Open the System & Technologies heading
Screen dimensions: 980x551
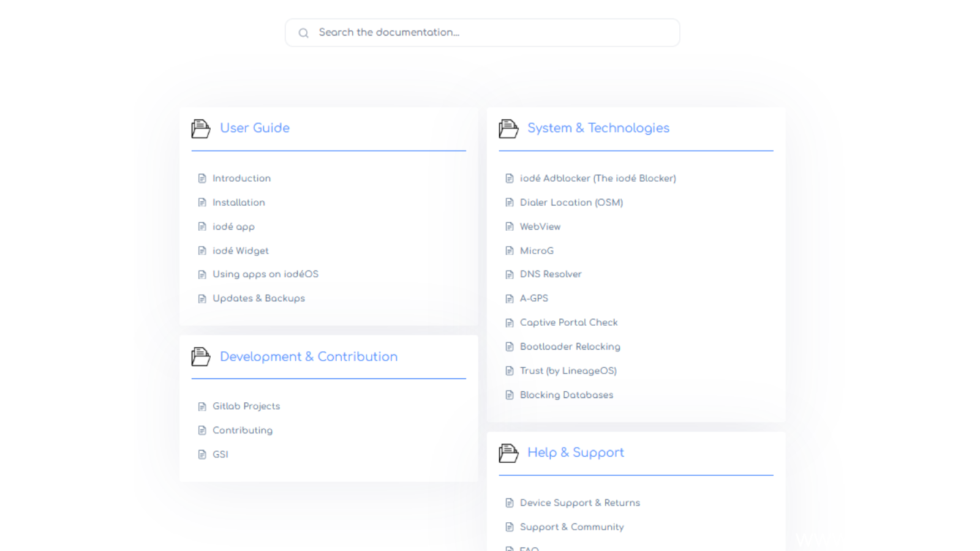point(598,128)
